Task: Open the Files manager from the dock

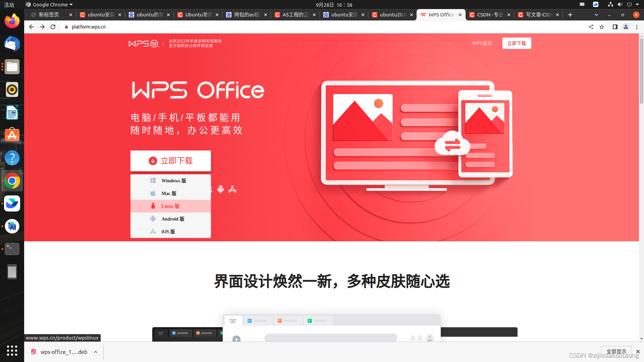Action: point(12,67)
